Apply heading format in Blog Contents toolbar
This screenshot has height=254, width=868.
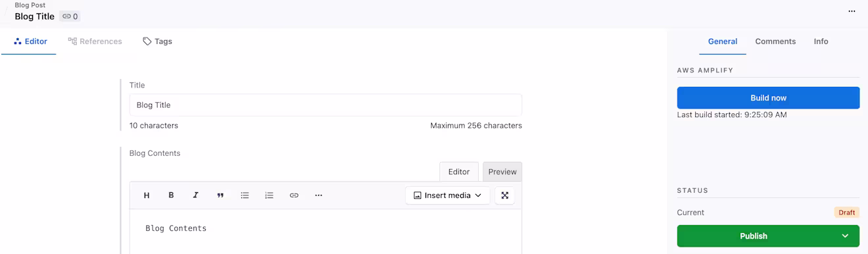click(x=147, y=195)
